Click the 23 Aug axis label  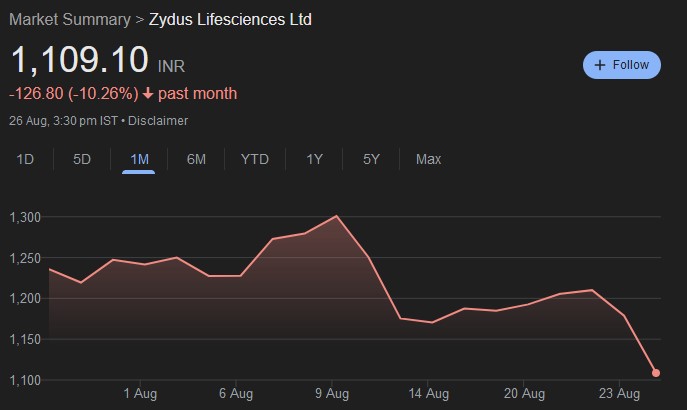coord(619,393)
